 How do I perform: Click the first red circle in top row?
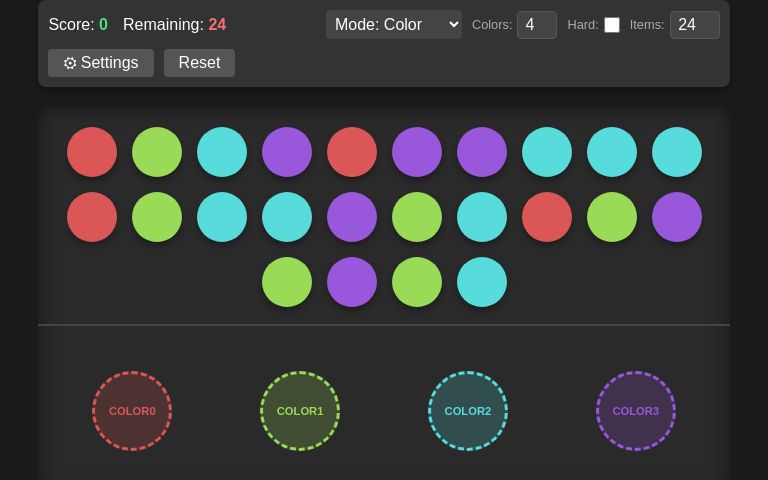(x=92, y=152)
